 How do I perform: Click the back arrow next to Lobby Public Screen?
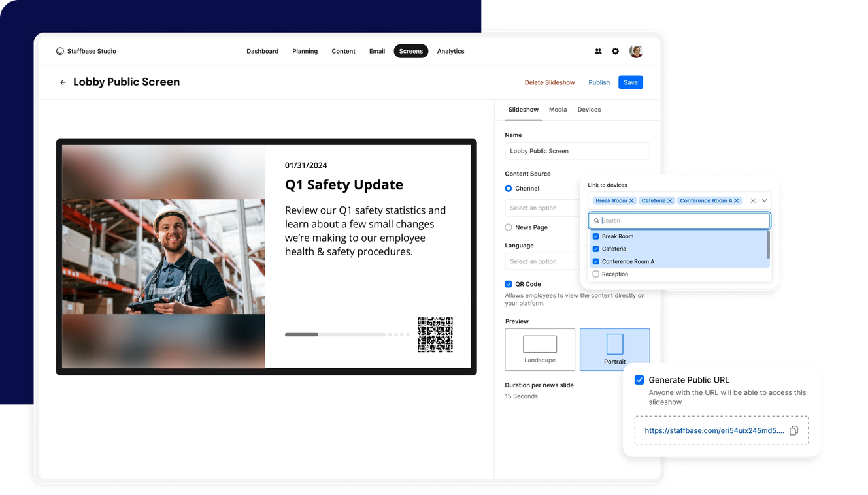pos(63,82)
